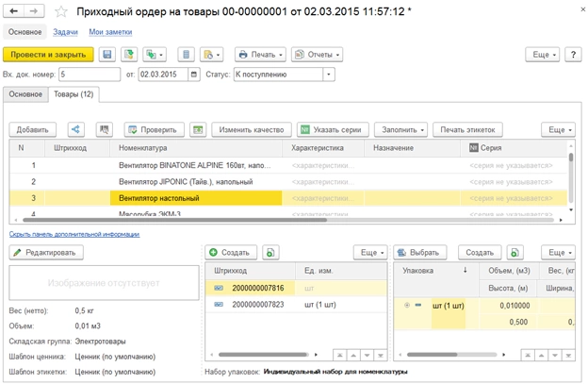Open the Задачи navigation link

(65, 32)
